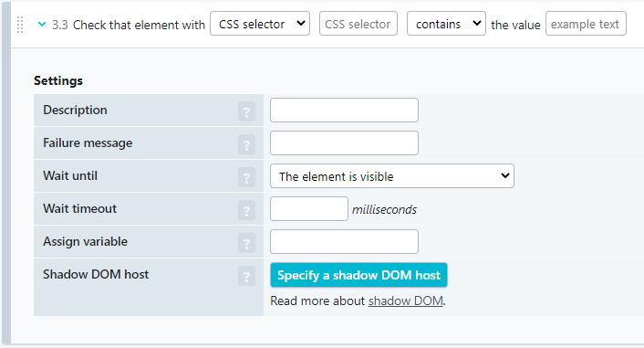The height and width of the screenshot is (348, 644).
Task: Open help icon for Failure message
Action: point(246,144)
